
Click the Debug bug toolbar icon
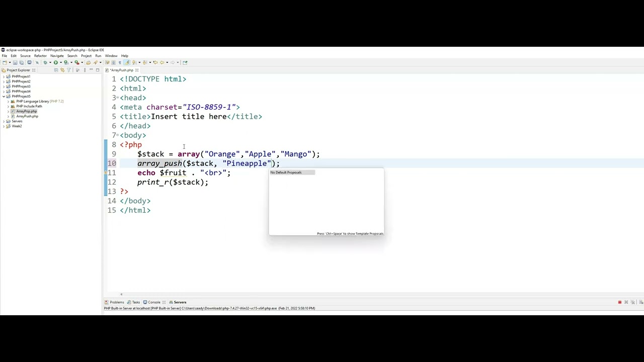45,62
